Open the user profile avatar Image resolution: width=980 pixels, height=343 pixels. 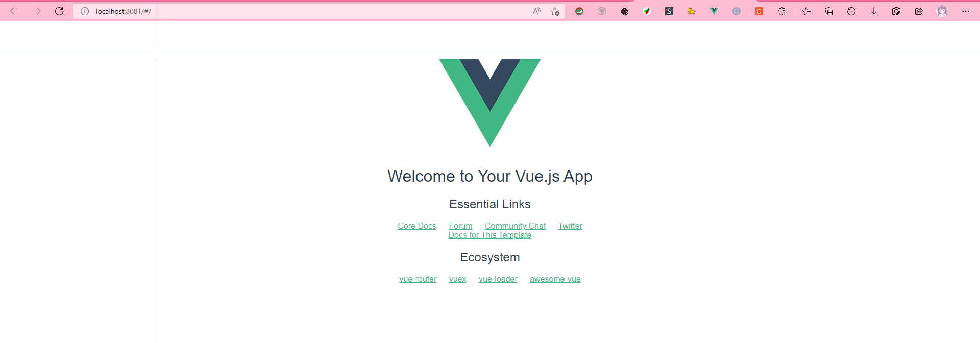click(942, 11)
